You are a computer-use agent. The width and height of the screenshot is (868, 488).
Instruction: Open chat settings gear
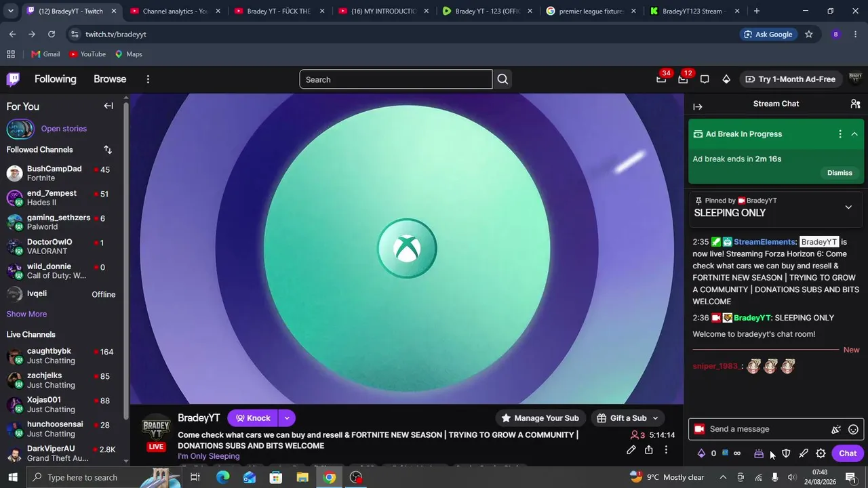(x=821, y=453)
